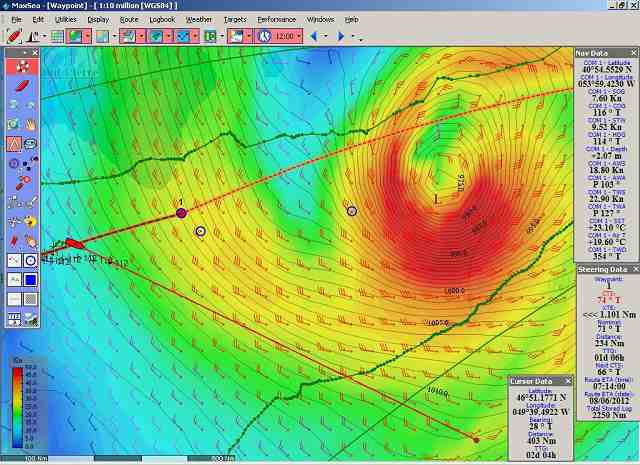Close the Cursor Data panel

point(567,381)
